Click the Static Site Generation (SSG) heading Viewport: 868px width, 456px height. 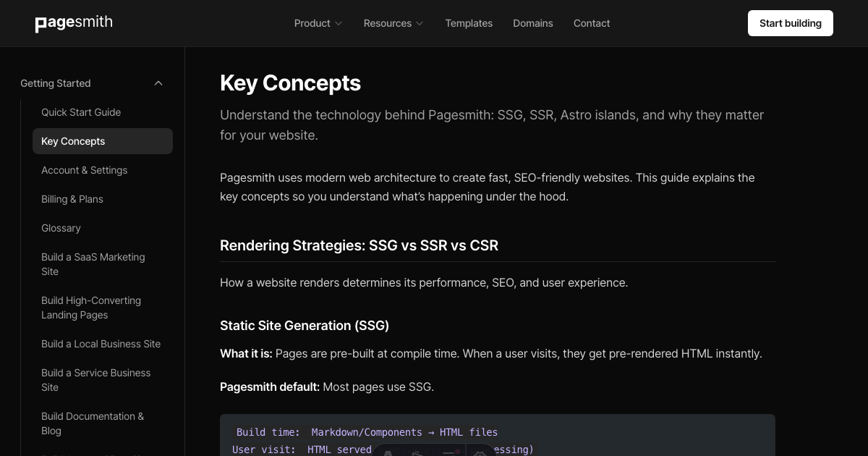coord(305,326)
